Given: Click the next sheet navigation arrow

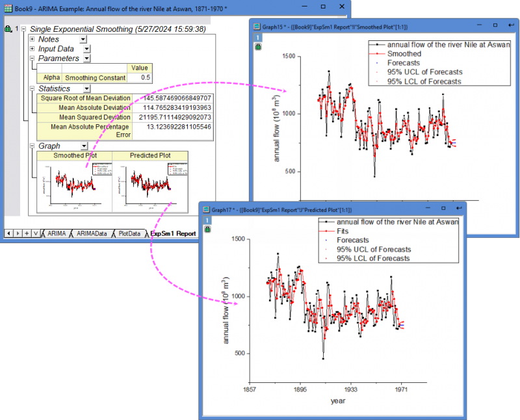Looking at the screenshot, I should tap(18, 233).
